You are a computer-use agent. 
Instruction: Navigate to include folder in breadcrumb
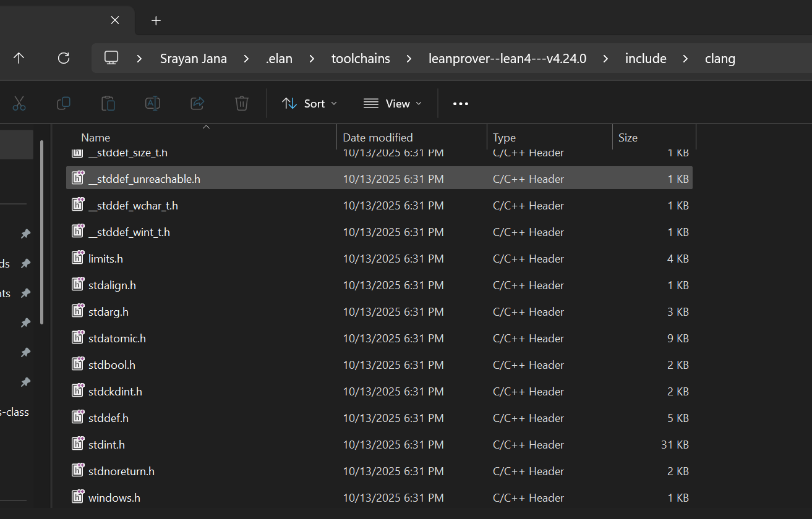(645, 59)
